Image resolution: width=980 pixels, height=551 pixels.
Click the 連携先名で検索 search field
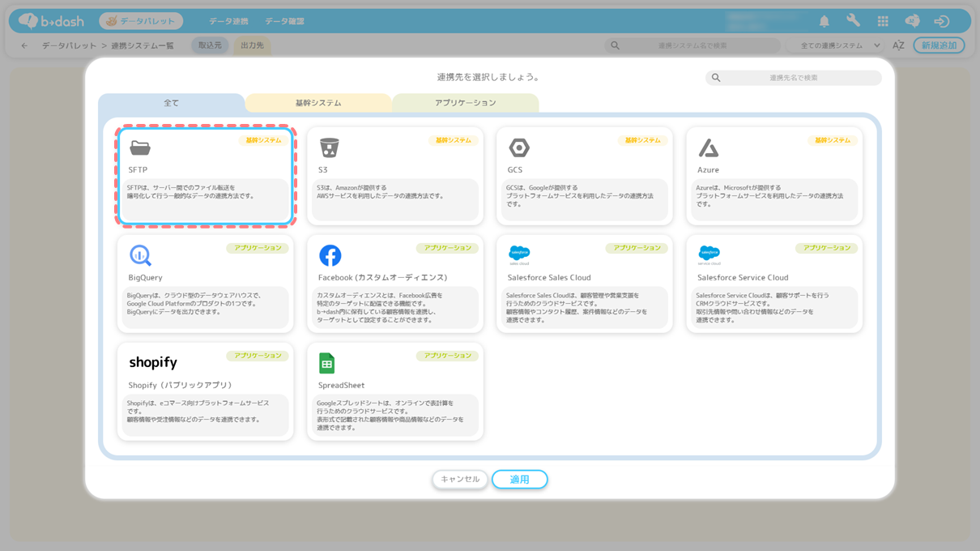(794, 78)
